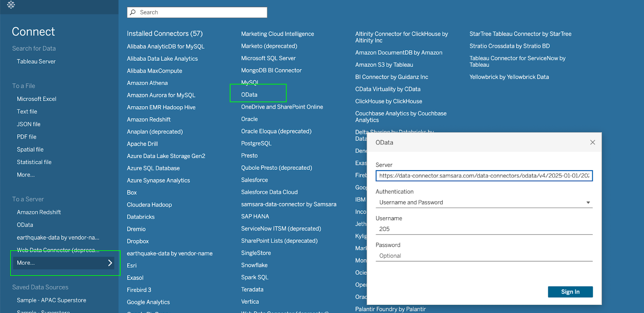The width and height of the screenshot is (644, 313).
Task: Select Databricks connector
Action: point(140,217)
